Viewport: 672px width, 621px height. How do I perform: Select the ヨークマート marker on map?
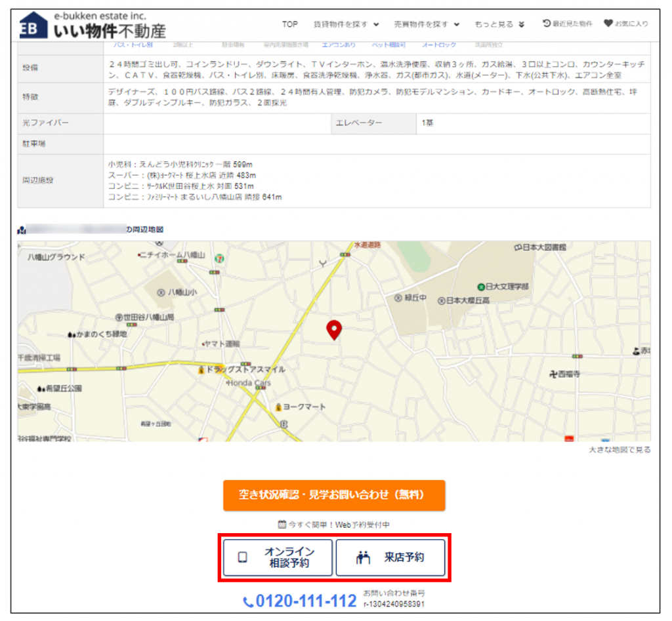pyautogui.click(x=279, y=407)
